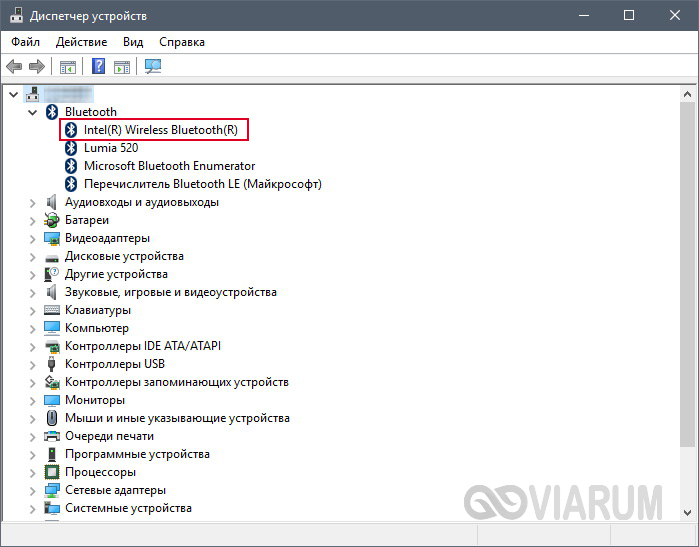Click the Перечислитель Bluetooth LE icon
699x547 pixels.
pos(71,184)
